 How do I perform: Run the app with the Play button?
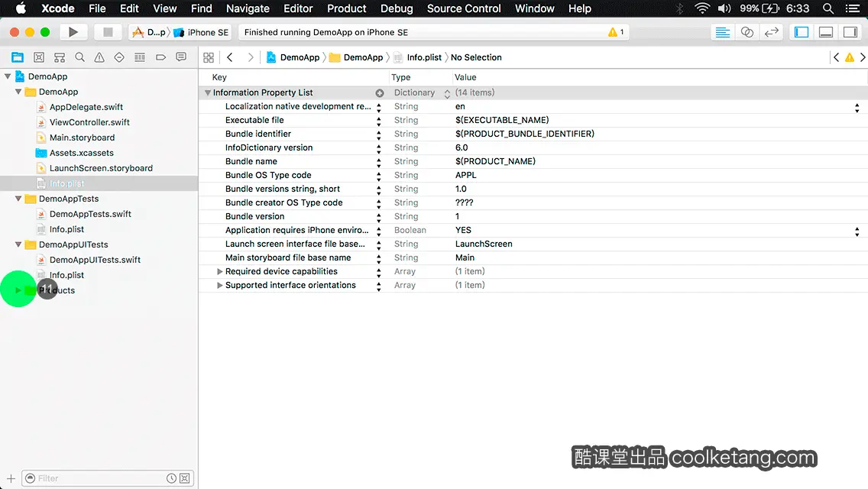(x=73, y=32)
